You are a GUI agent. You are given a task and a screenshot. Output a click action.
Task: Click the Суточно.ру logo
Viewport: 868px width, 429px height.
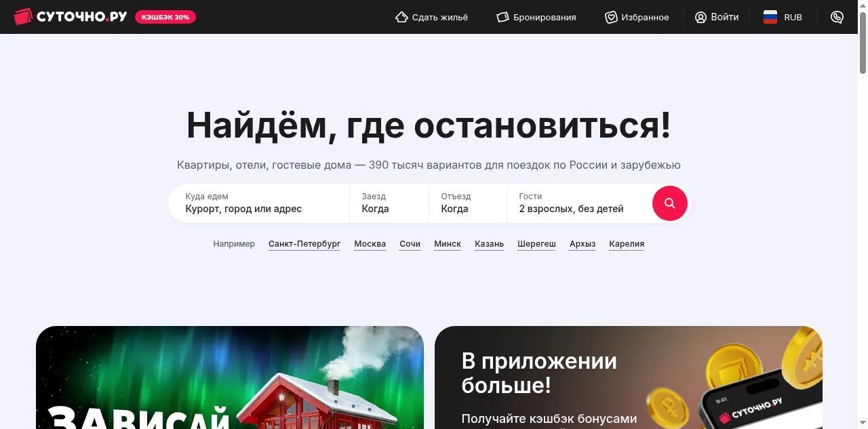click(x=71, y=17)
